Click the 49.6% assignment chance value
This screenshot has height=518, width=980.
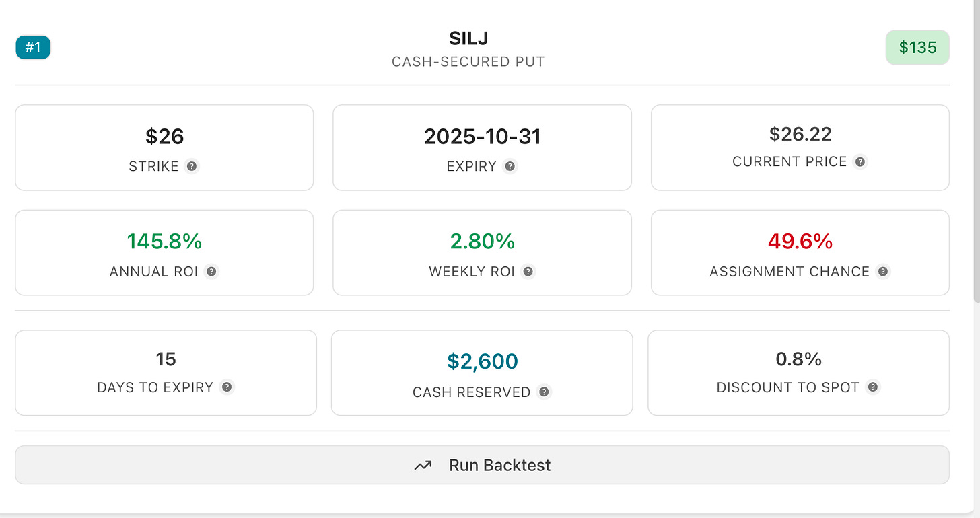(x=800, y=241)
